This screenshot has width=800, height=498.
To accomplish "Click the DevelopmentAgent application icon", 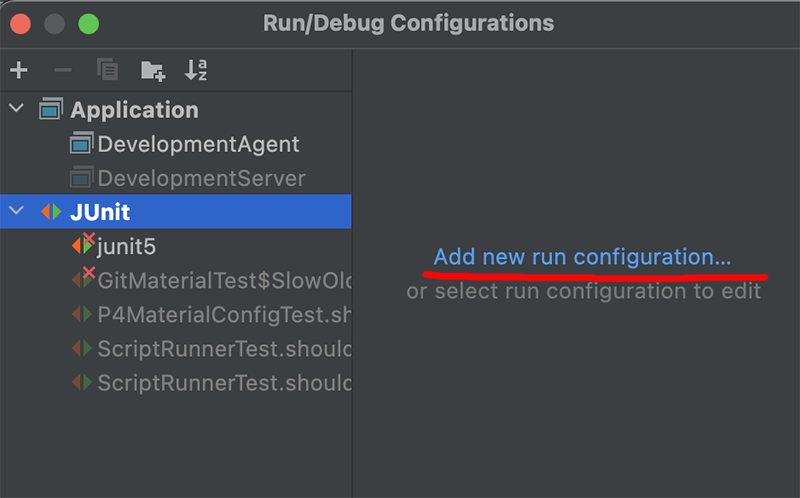I will [x=82, y=143].
